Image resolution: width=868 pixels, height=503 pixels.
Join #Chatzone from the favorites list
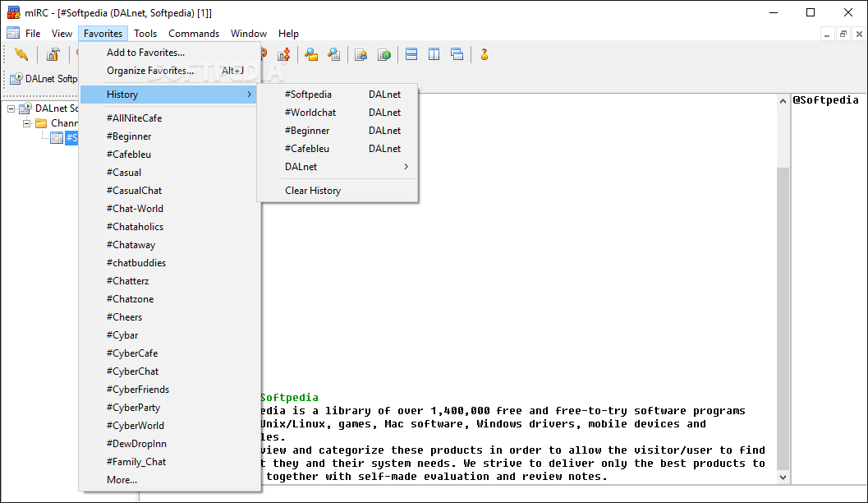170,299
